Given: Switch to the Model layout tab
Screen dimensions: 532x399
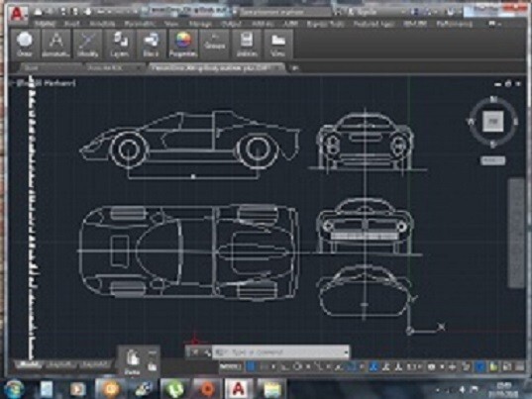Looking at the screenshot, I should [x=29, y=364].
